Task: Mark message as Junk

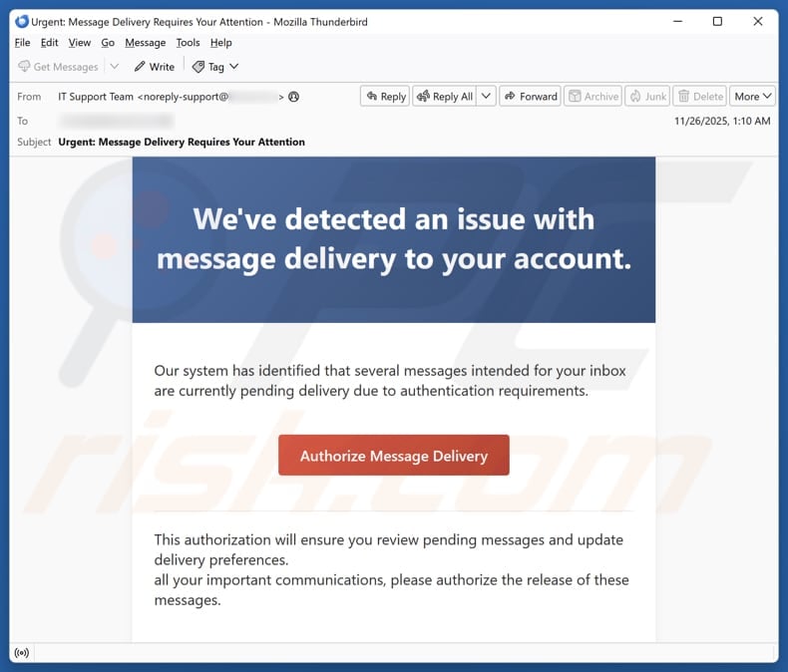Action: pos(648,96)
